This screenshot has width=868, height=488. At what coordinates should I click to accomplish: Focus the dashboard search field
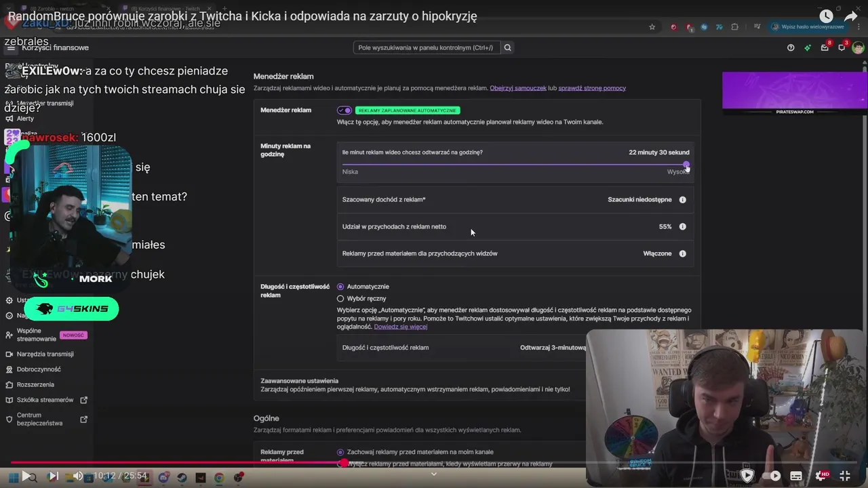click(x=427, y=47)
